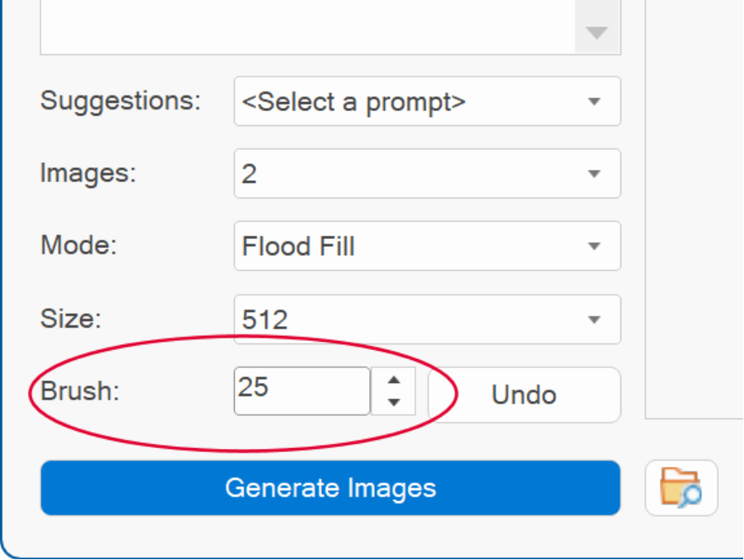Decrease Brush size with down arrow
The image size is (744, 560).
tap(394, 403)
